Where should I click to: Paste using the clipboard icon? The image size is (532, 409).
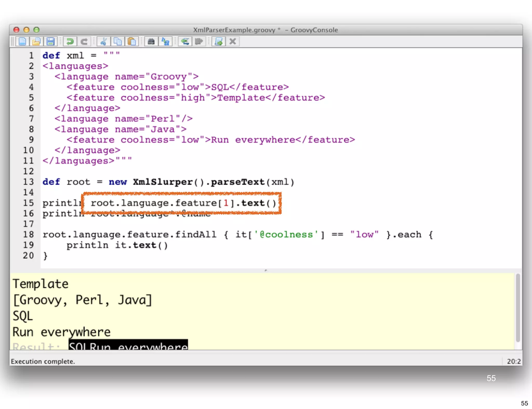pos(132,42)
